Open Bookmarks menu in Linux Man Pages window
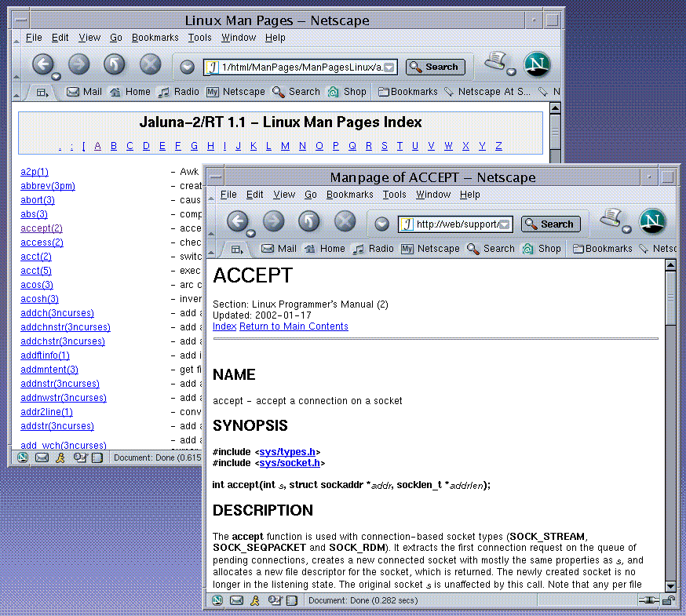 [155, 38]
